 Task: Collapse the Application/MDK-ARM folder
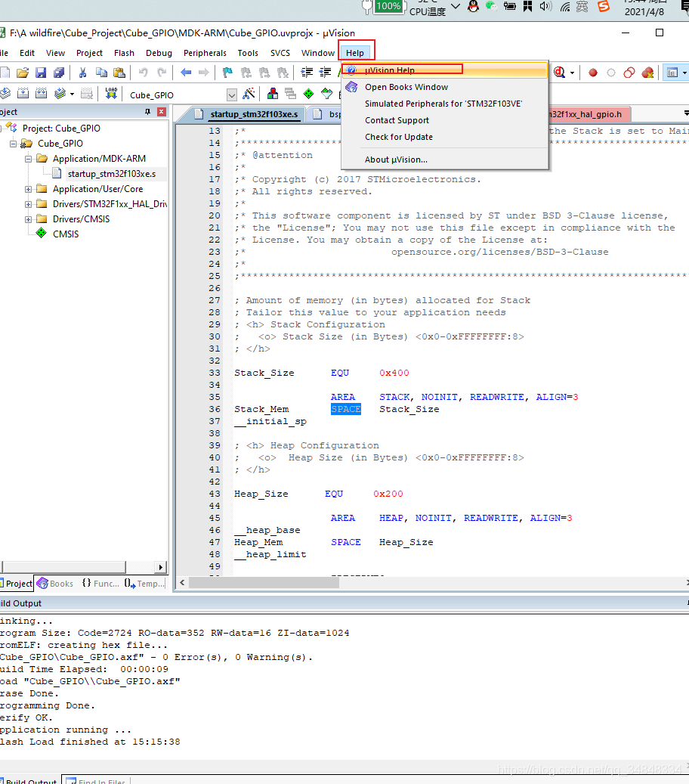click(x=29, y=159)
